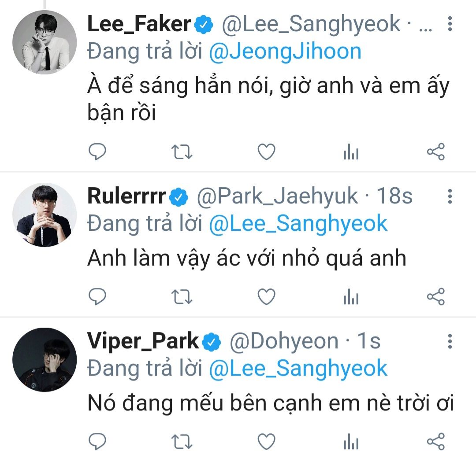Like Rulerrrr's reply tweet
This screenshot has width=476, height=458.
point(266,298)
